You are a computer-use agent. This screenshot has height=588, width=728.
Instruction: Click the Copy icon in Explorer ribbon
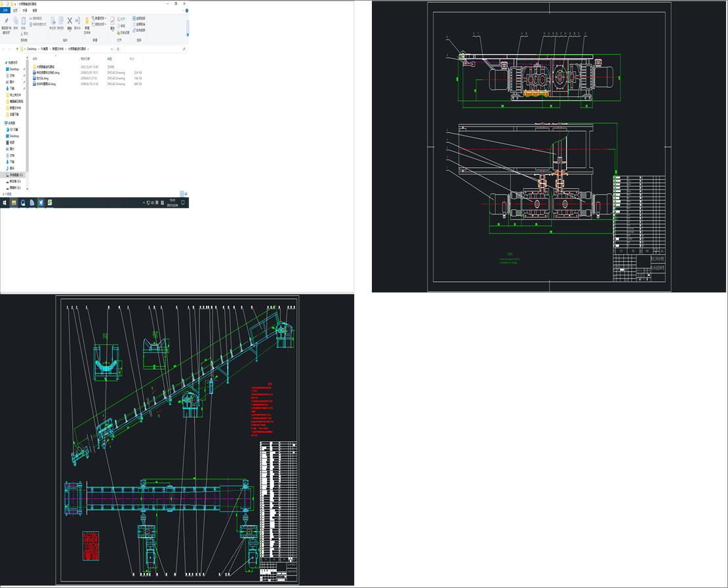tap(15, 22)
